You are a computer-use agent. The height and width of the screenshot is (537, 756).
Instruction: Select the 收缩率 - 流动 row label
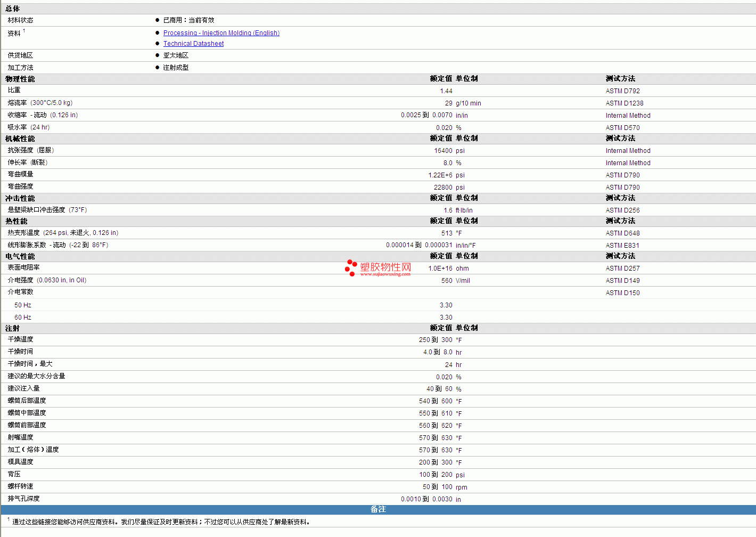coord(43,115)
